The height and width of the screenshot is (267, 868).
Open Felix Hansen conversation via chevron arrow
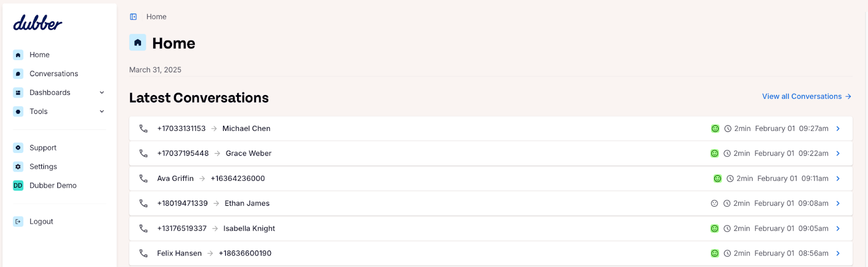(x=838, y=253)
